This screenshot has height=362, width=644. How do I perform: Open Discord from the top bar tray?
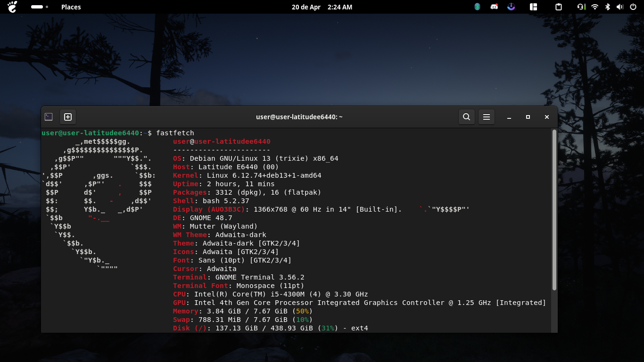coord(494,7)
